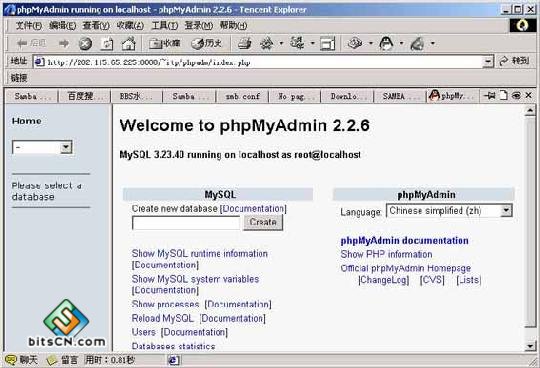540x368 pixels.
Task: Click the Create database button
Action: [x=263, y=222]
